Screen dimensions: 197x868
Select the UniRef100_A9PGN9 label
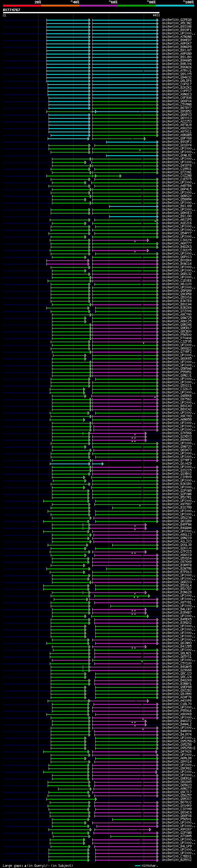click(177, 54)
